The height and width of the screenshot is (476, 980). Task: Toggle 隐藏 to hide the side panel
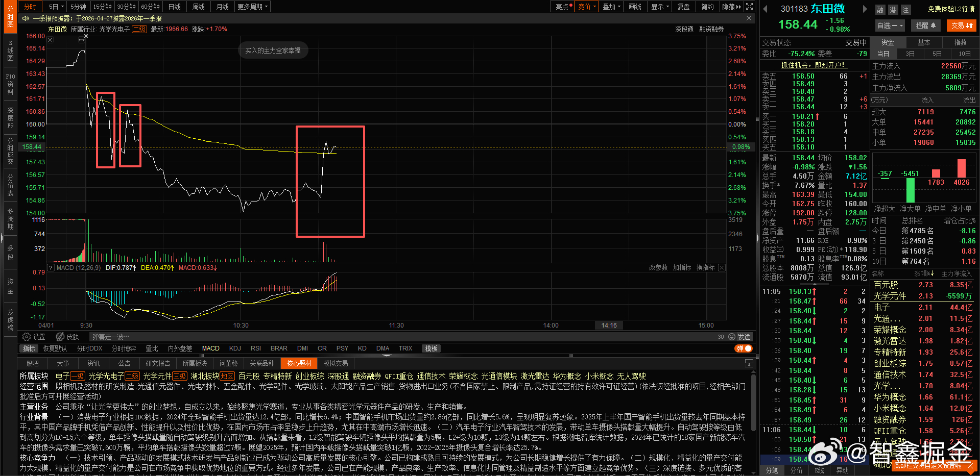(x=731, y=7)
